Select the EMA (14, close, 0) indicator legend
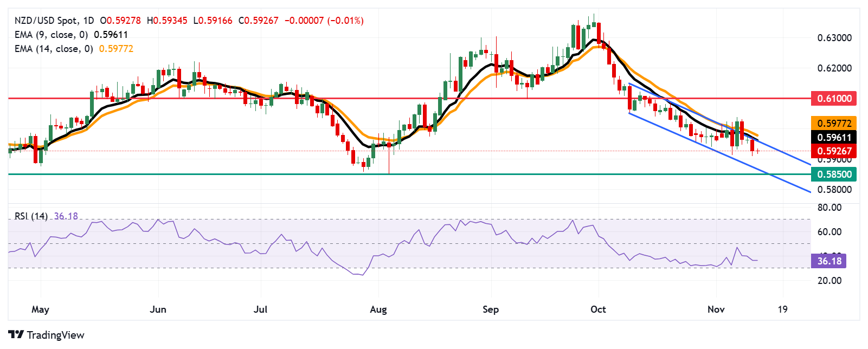This screenshot has height=349, width=868. 54,49
